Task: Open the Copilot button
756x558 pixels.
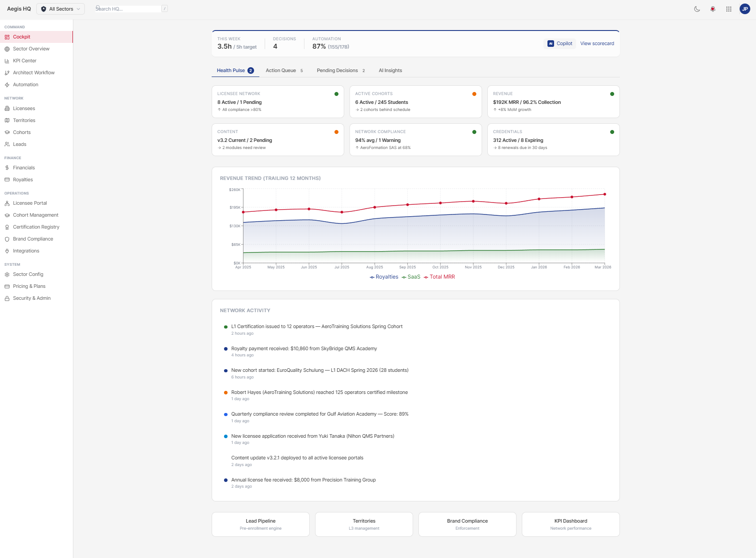Action: point(560,44)
